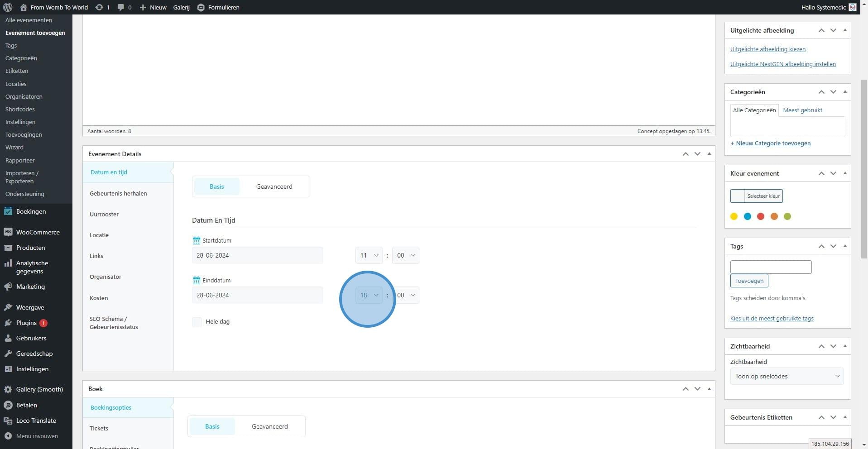Click the Einddatum calendar icon

click(x=196, y=280)
